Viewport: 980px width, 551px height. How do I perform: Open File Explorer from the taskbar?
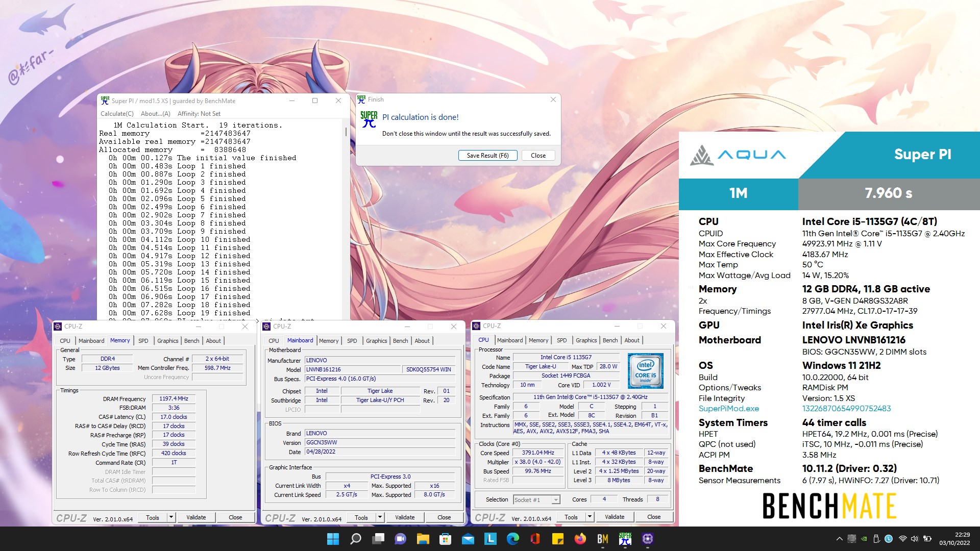[423, 539]
